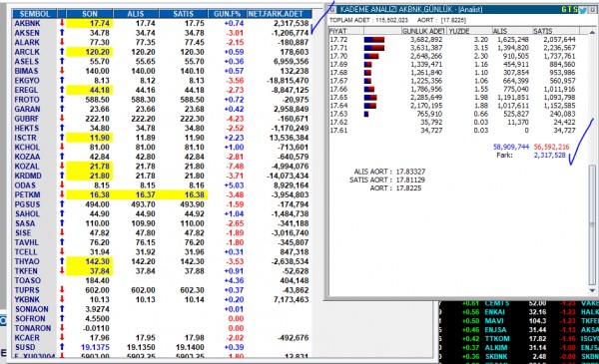This screenshot has width=599, height=364.
Task: Select the FROTO symbol row
Action: (162, 100)
